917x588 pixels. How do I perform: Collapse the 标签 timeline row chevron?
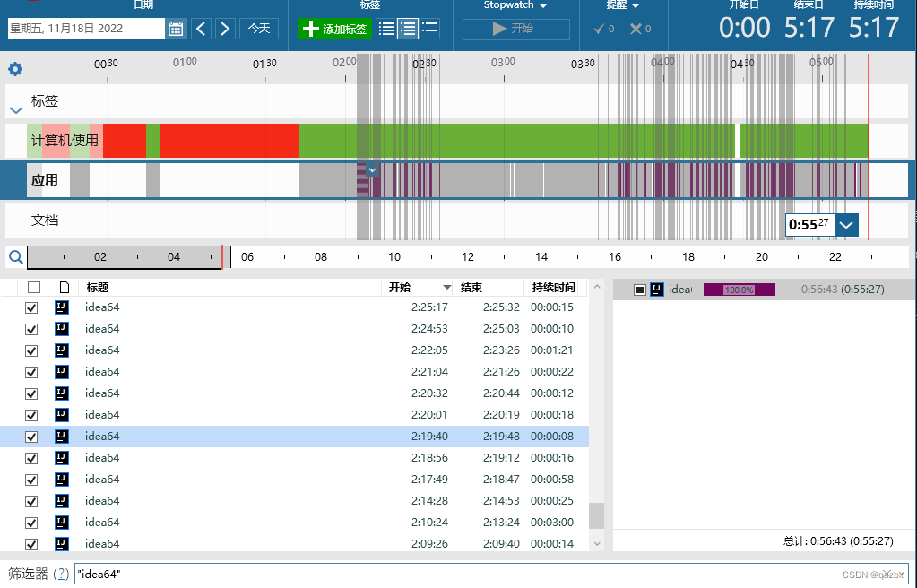(x=16, y=110)
